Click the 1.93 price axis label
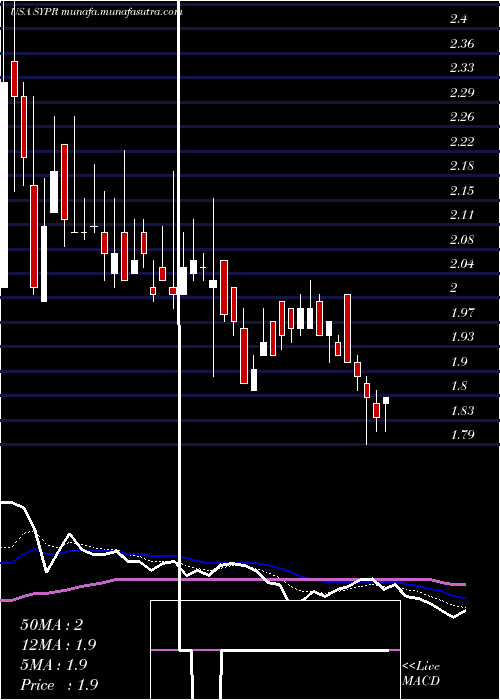Screen dimensions: 500x700 tap(461, 337)
